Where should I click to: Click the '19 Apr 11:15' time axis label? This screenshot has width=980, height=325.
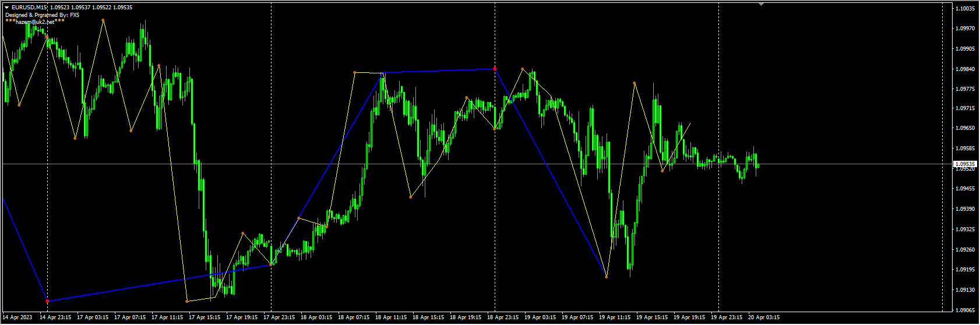point(615,318)
